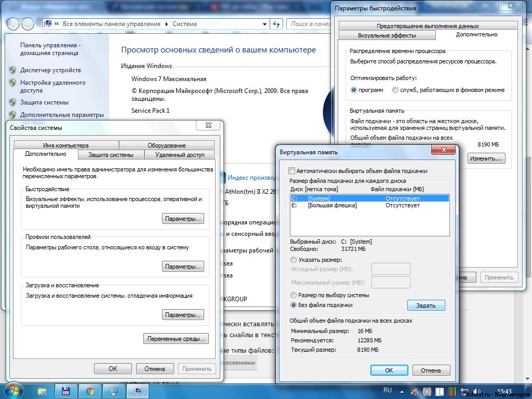
Task: Expand the address bar history dropdown
Action: click(264, 24)
